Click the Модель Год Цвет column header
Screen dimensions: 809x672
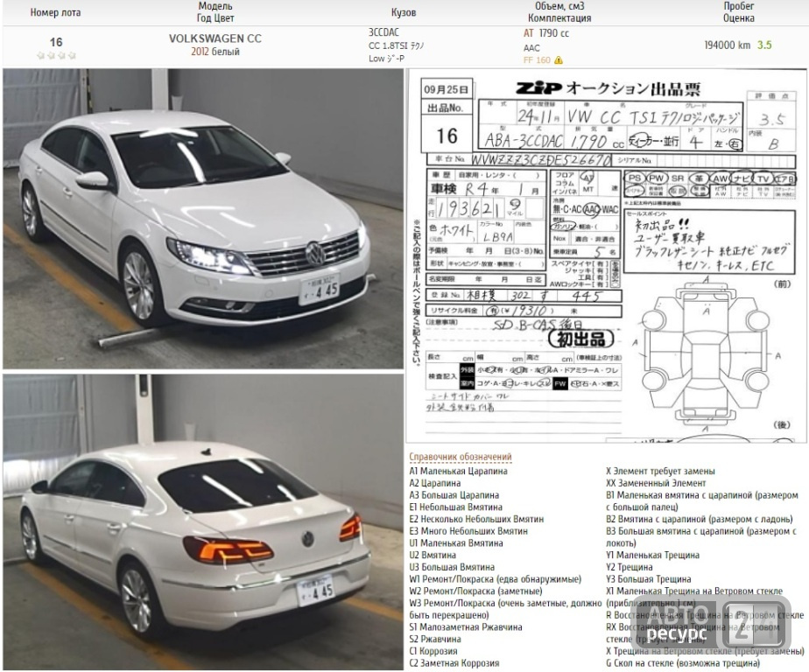point(215,12)
